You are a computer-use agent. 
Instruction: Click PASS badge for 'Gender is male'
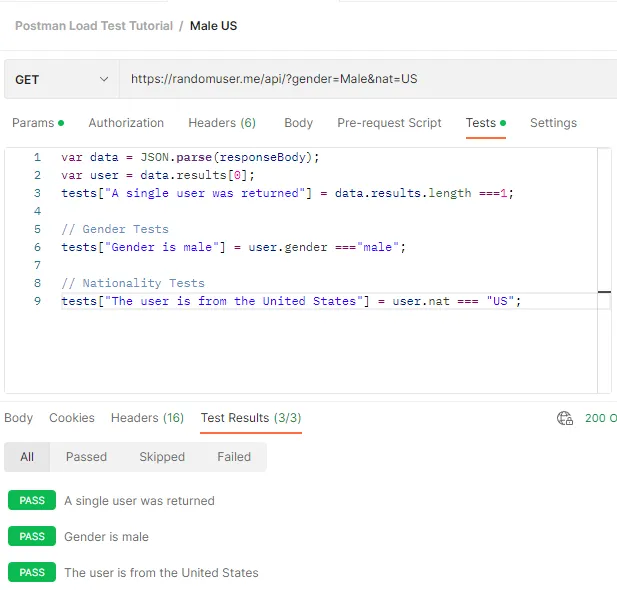click(32, 536)
